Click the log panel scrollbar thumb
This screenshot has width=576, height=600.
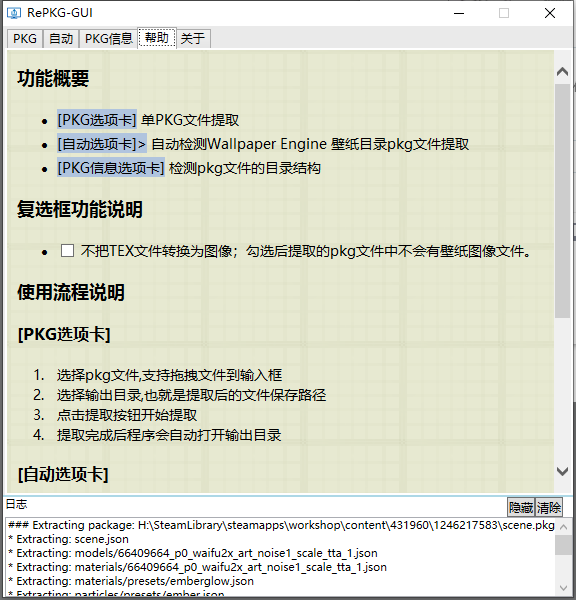point(563,545)
